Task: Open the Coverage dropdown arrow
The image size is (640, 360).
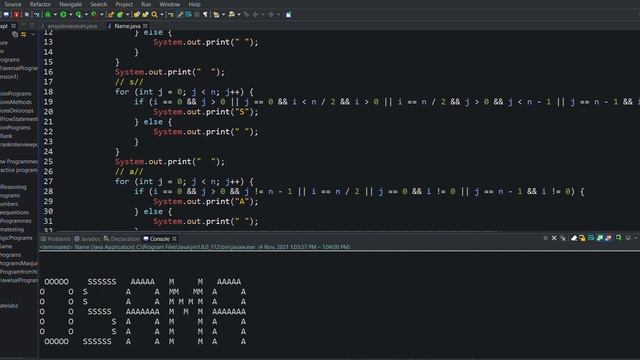Action: tap(86, 15)
